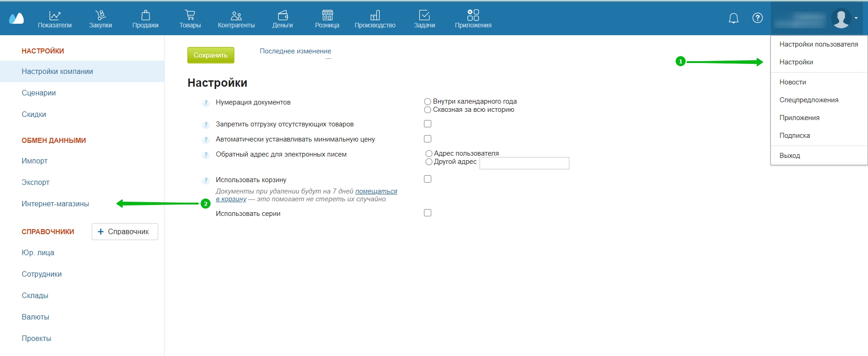Image resolution: width=868 pixels, height=356 pixels.
Task: Open notifications bell
Action: click(x=734, y=18)
